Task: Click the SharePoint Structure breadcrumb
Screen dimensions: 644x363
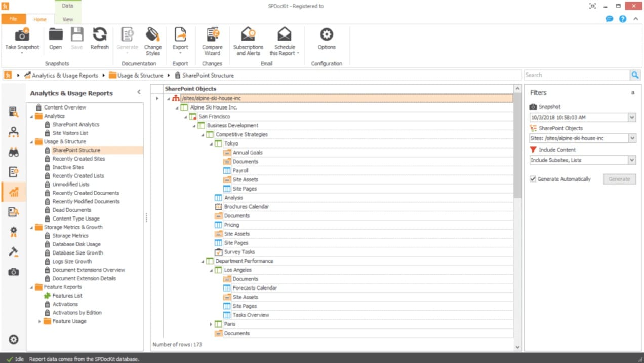Action: pos(208,76)
